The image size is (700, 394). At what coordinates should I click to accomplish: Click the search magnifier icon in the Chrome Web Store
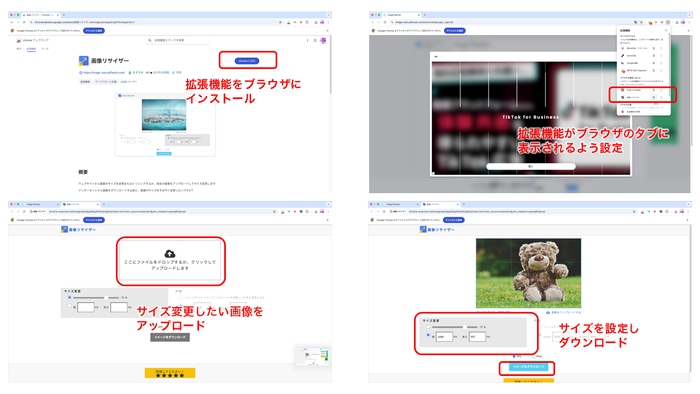point(150,40)
